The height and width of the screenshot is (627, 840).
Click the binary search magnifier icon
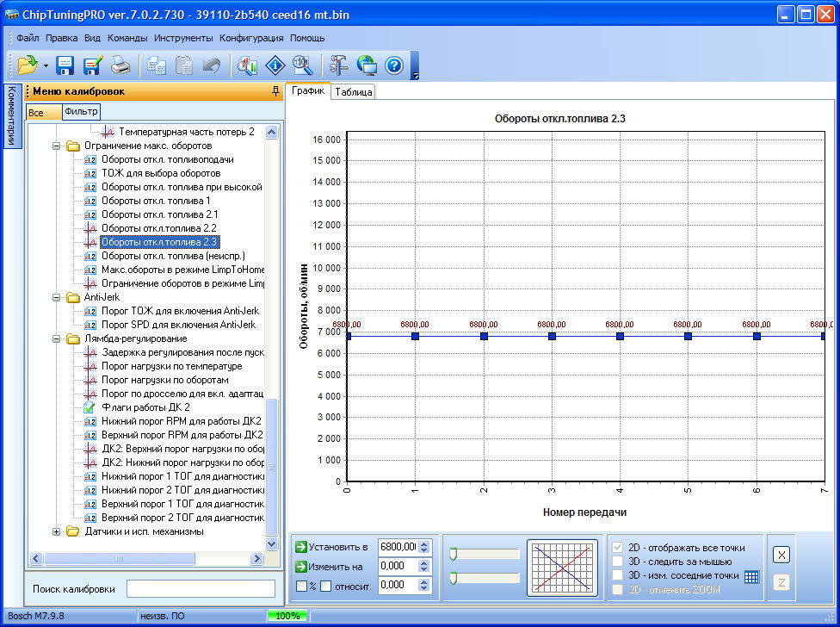click(x=301, y=65)
